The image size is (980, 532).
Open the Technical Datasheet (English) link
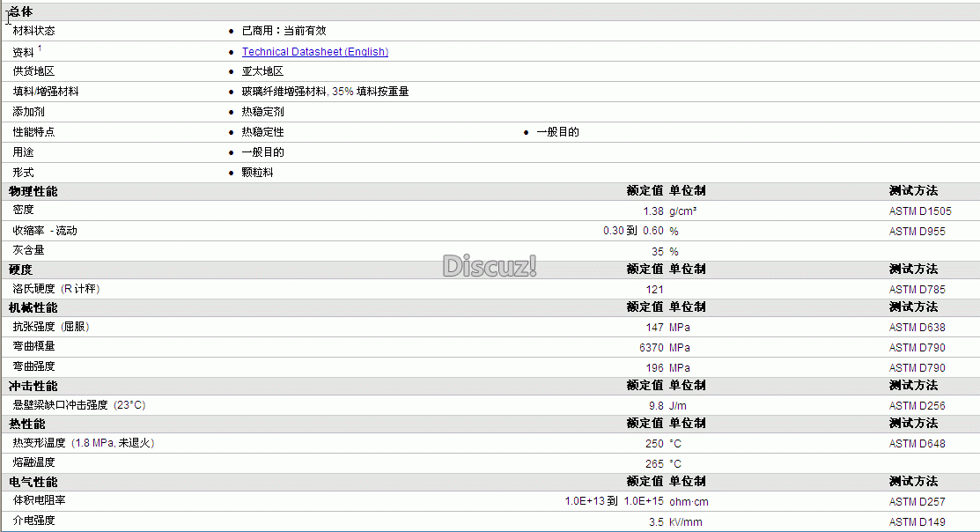click(315, 52)
